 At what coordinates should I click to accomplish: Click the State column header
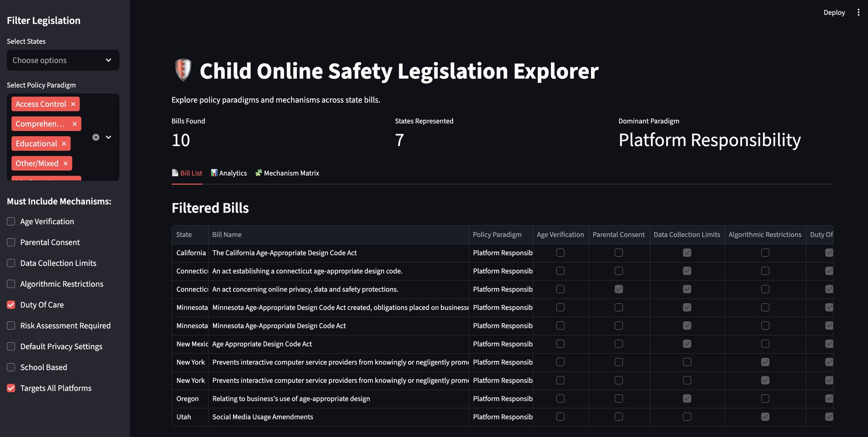184,235
